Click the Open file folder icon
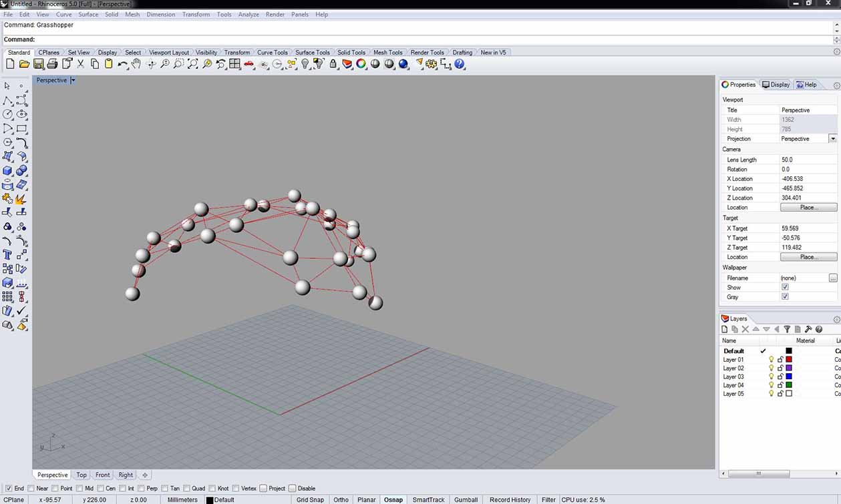The width and height of the screenshot is (841, 504). (x=24, y=64)
